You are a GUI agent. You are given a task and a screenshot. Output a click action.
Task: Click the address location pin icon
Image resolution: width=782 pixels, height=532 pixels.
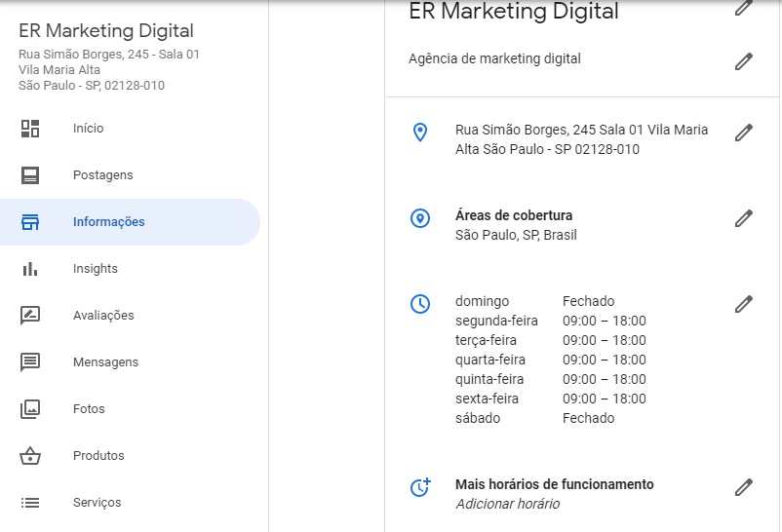[x=420, y=133]
